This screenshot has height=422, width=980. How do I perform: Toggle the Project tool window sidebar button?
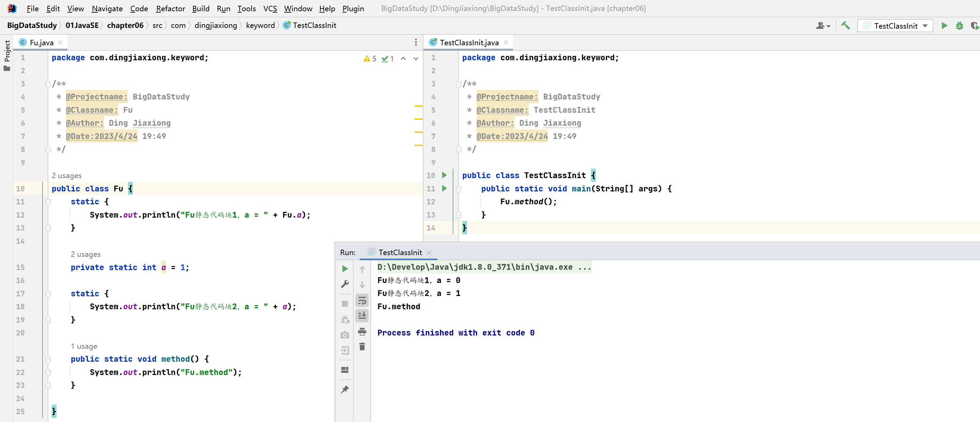pos(7,51)
